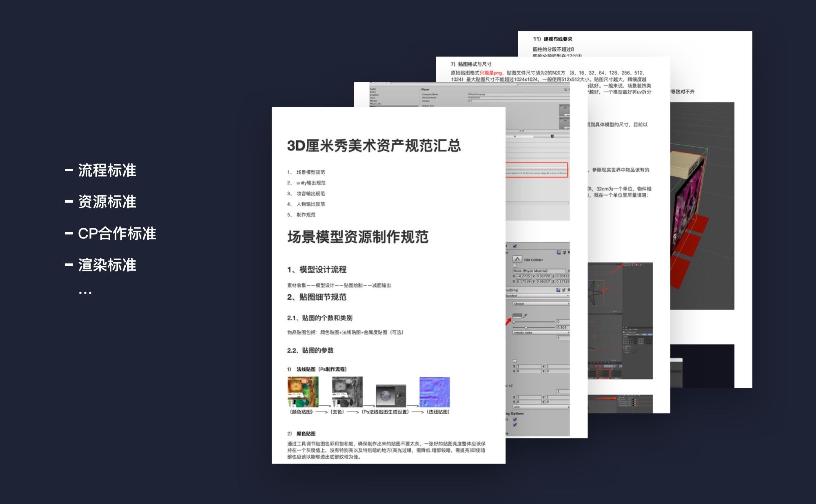Click the 资源标准 list item
Screen dimensions: 816x504
[x=107, y=201]
